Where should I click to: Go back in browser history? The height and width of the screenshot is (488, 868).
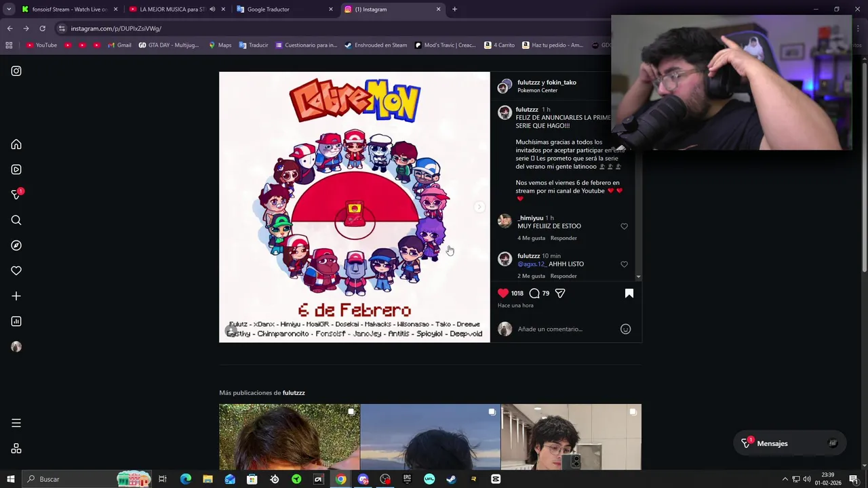point(9,28)
